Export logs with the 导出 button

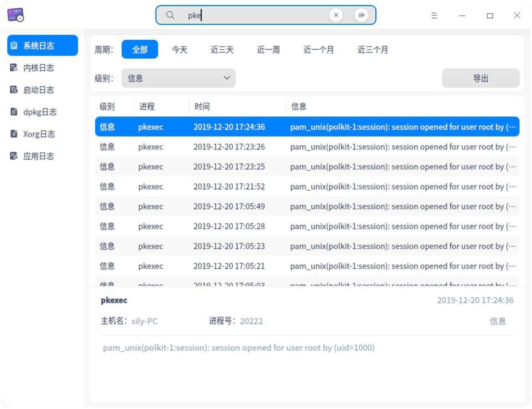tap(480, 78)
